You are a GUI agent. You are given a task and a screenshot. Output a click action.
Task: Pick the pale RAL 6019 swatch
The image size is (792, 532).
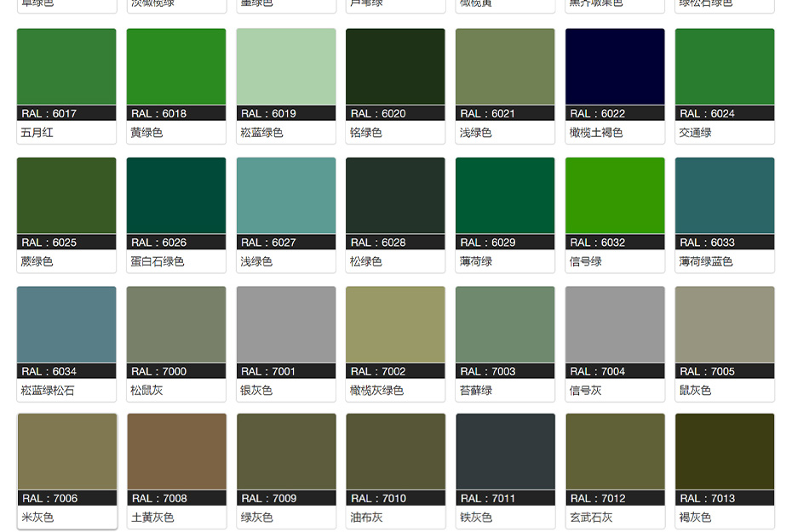[286, 68]
